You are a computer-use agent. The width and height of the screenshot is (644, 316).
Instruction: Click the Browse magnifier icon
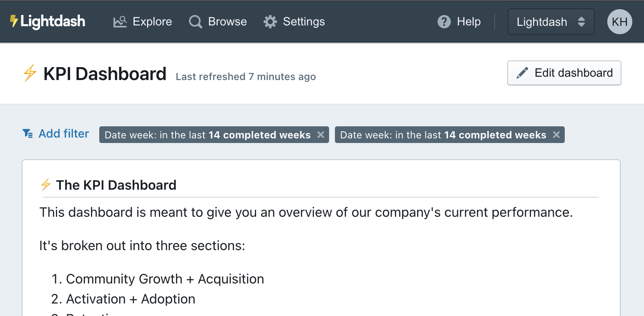pyautogui.click(x=195, y=22)
